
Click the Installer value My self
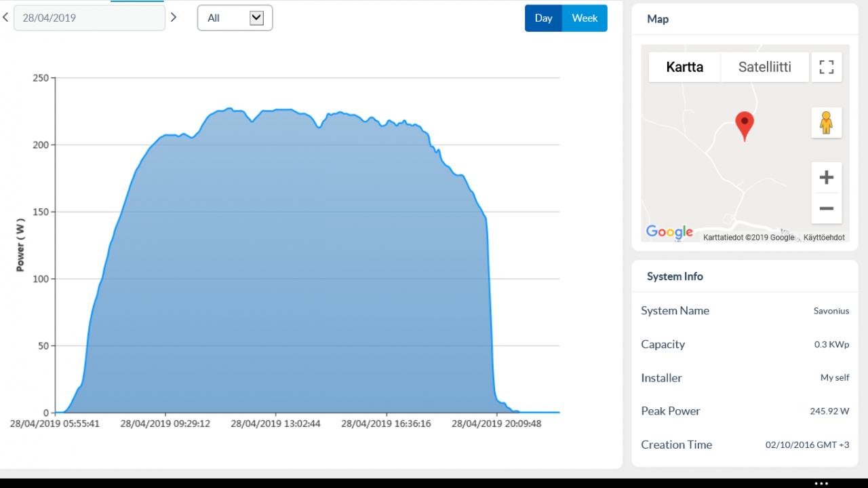[835, 378]
